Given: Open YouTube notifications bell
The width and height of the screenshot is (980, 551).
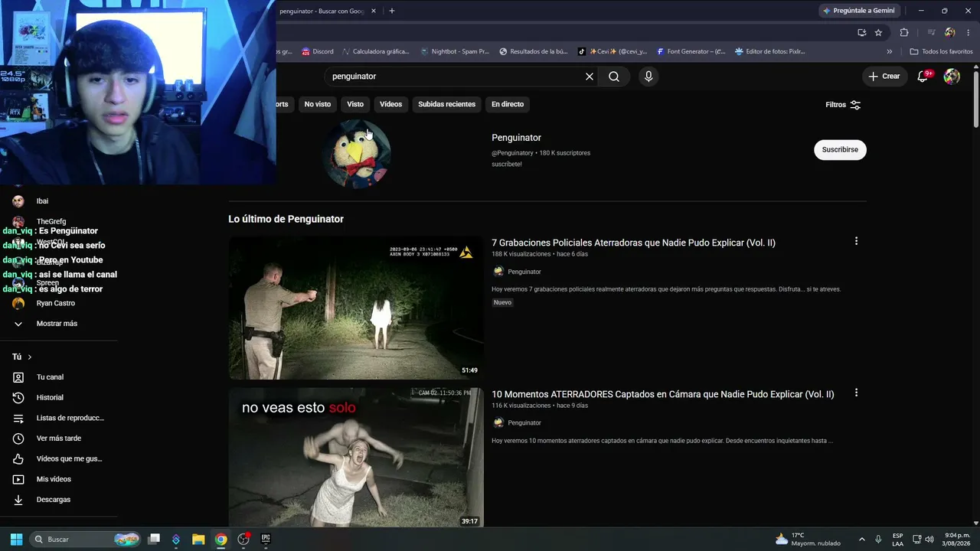Looking at the screenshot, I should click(923, 77).
